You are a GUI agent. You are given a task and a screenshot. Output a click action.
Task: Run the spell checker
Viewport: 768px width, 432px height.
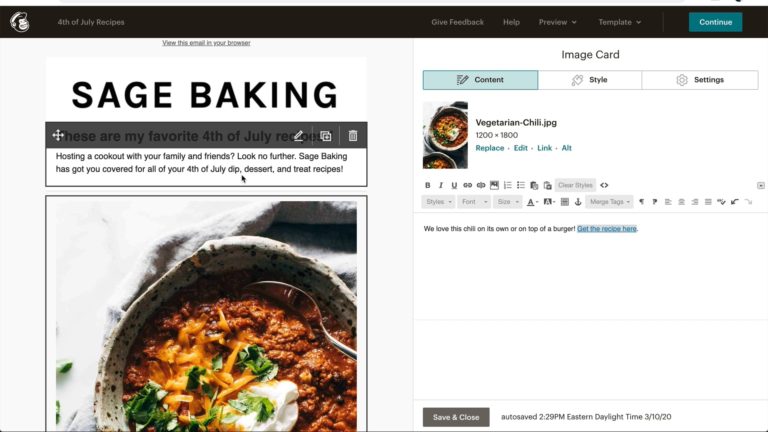(721, 202)
